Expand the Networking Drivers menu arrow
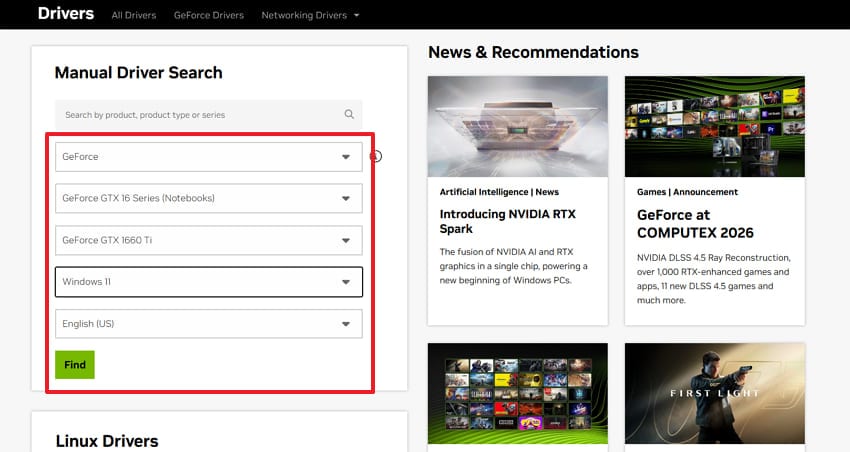850x452 pixels. (357, 15)
